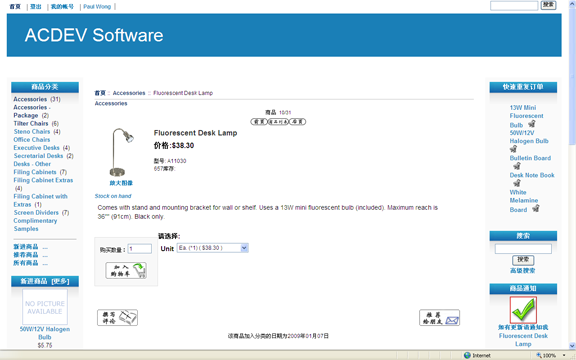Open Desks - Other category

point(32,164)
